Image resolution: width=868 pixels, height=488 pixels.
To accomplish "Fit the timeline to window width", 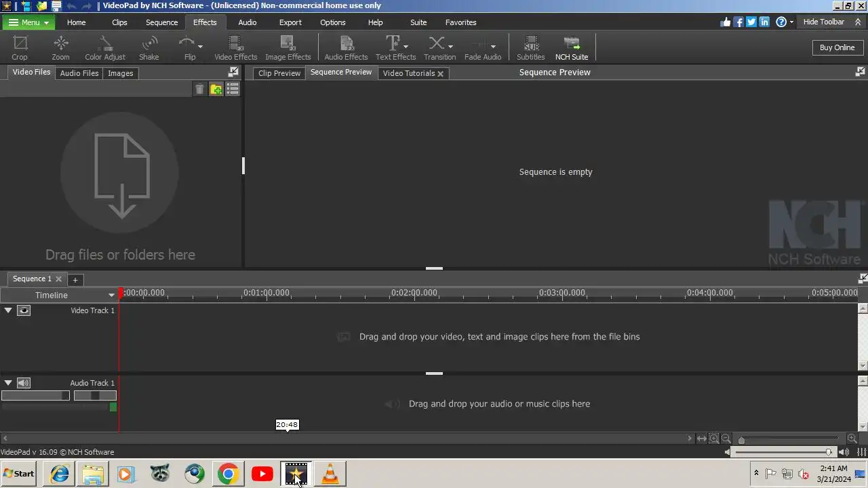I will pos(702,439).
